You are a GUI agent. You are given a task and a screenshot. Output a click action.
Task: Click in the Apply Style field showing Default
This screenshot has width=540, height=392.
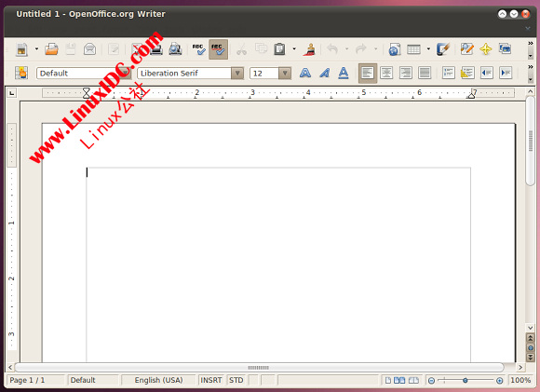click(x=77, y=73)
